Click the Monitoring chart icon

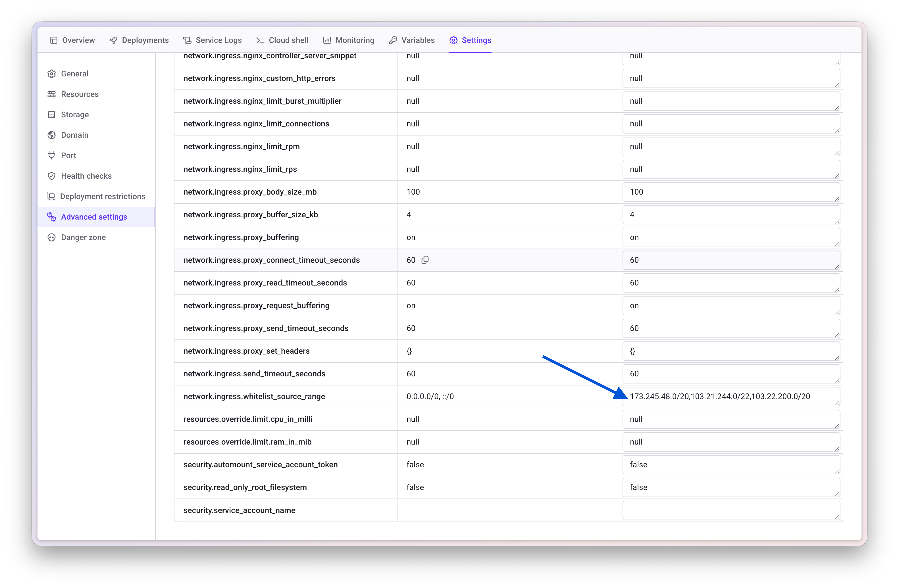(x=327, y=40)
